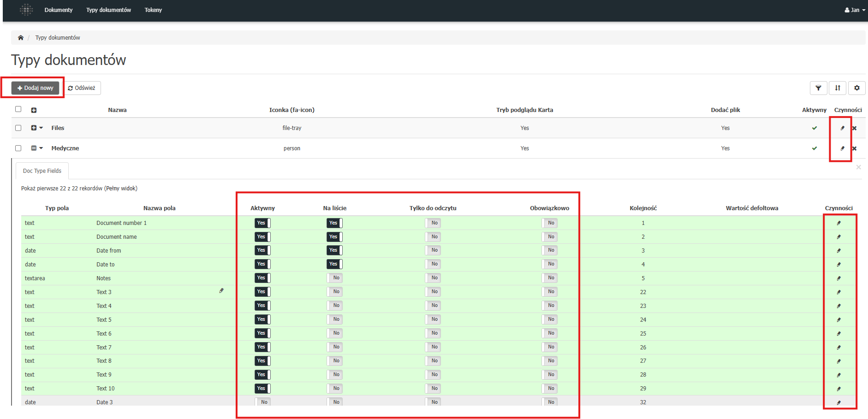868x419 pixels.
Task: Open the gear settings button
Action: point(856,88)
